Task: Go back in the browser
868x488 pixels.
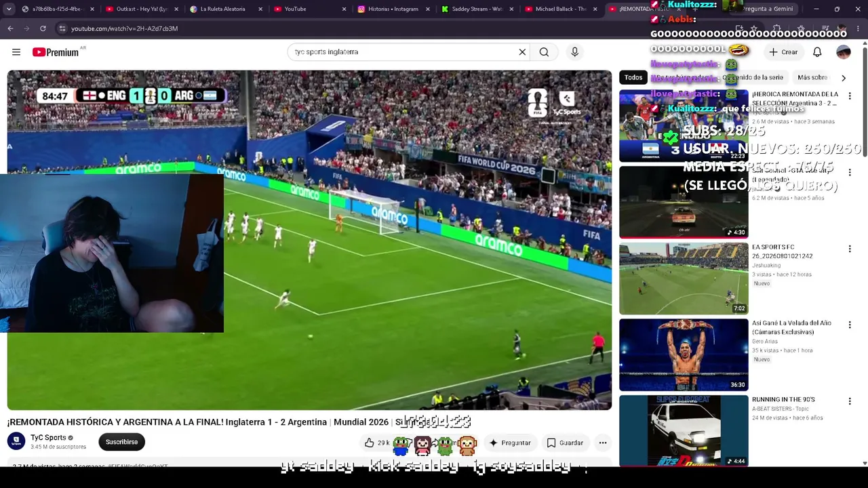Action: click(10, 28)
